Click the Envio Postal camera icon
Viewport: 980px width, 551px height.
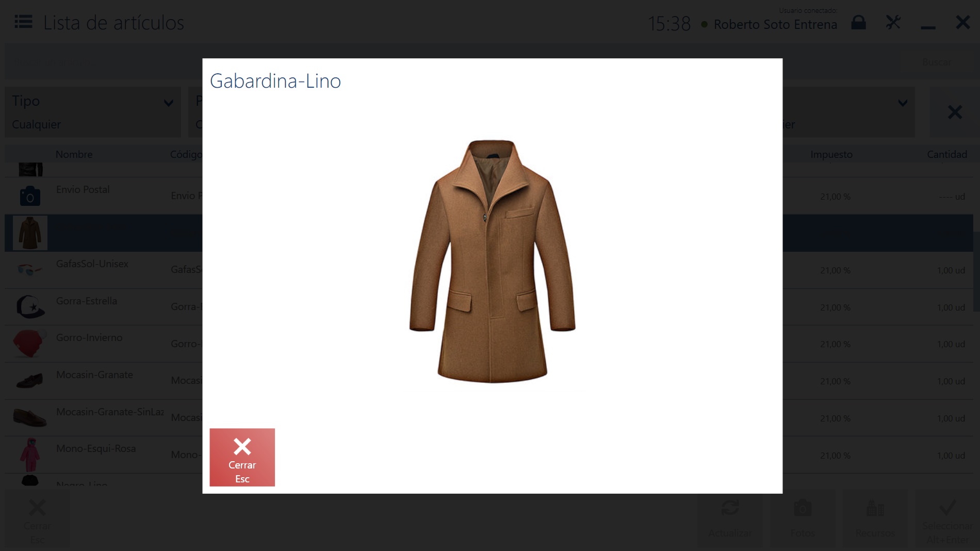(x=30, y=196)
